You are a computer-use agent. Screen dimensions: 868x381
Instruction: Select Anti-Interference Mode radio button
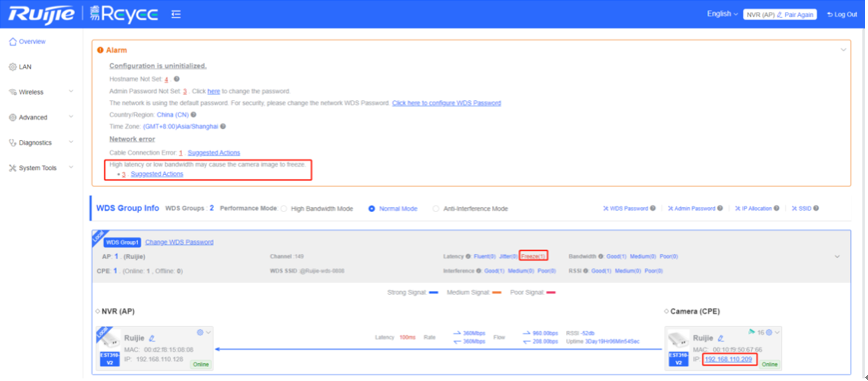[436, 209]
